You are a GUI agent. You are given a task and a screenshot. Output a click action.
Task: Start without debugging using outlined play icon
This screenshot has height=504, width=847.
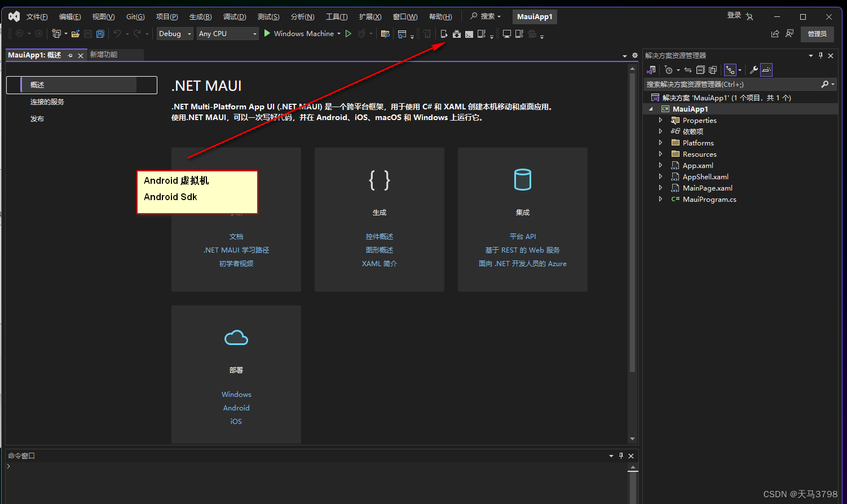coord(348,34)
